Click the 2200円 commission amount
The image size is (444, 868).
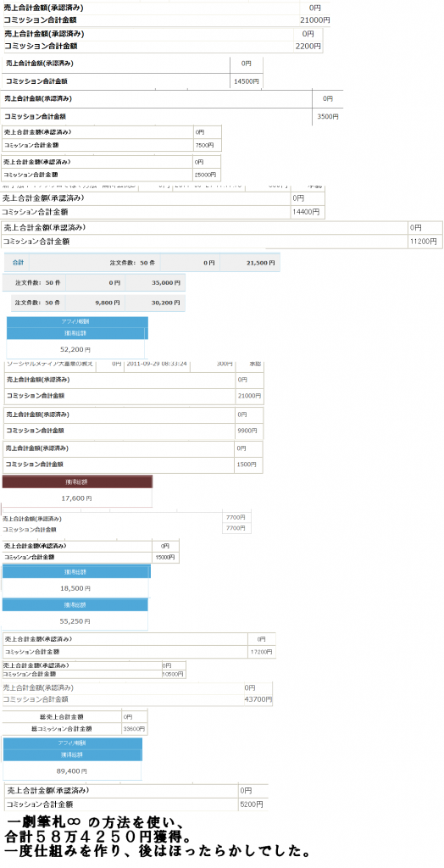[308, 47]
